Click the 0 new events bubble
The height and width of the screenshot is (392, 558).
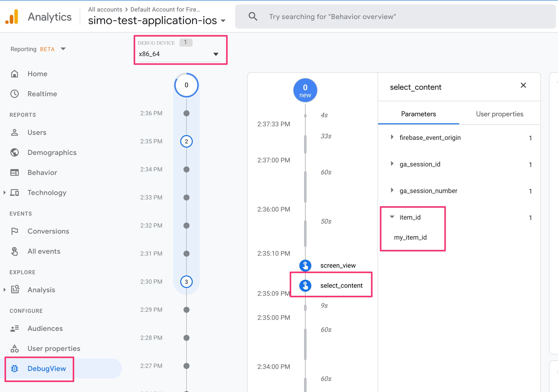pyautogui.click(x=305, y=90)
